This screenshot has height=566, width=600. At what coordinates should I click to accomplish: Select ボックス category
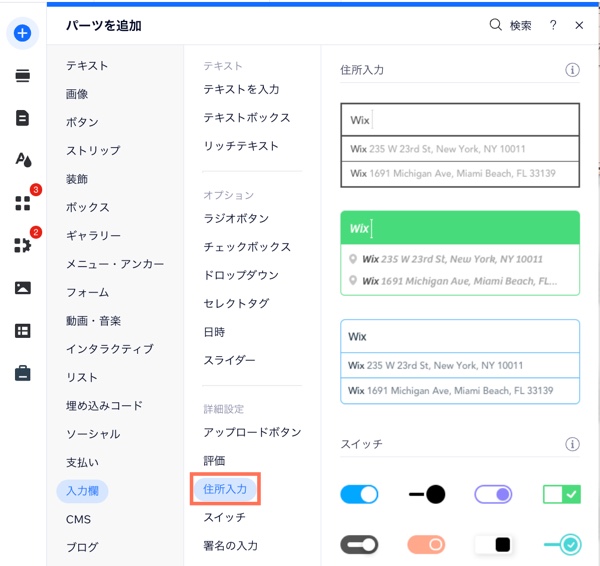(x=88, y=207)
